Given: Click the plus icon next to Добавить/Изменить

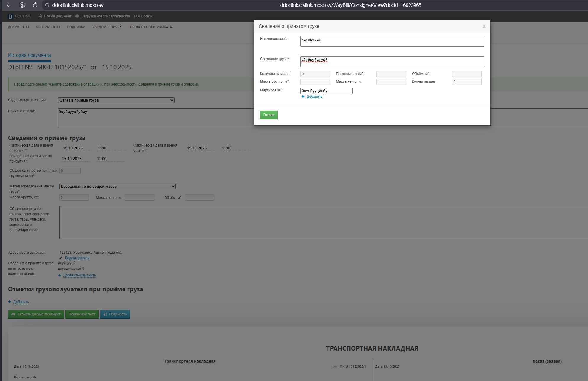Looking at the screenshot, I should click(59, 275).
